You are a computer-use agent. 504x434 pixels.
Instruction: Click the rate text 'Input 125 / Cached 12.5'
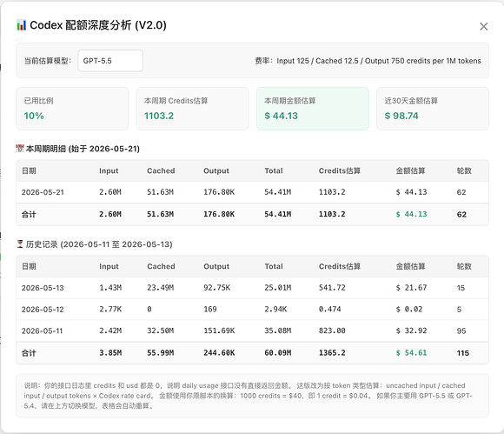point(317,61)
